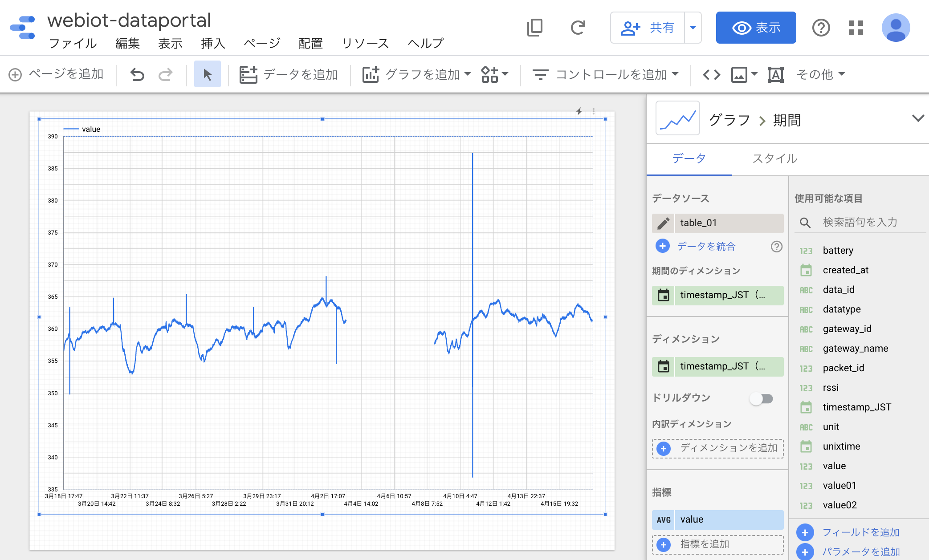Image resolution: width=929 pixels, height=560 pixels.
Task: Click the グラフを追加 chart icon
Action: 370,74
